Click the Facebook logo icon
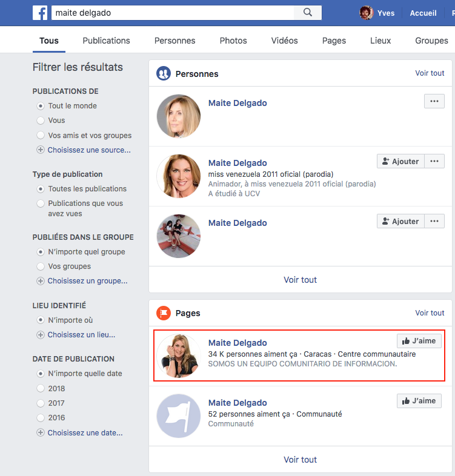Image resolution: width=455 pixels, height=476 pixels. click(x=40, y=13)
